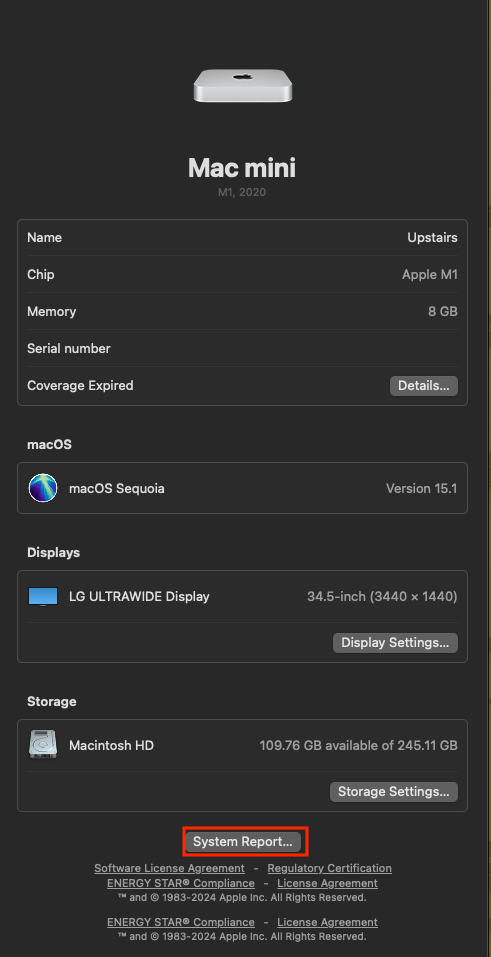Select the computer name Upstairs

[432, 237]
